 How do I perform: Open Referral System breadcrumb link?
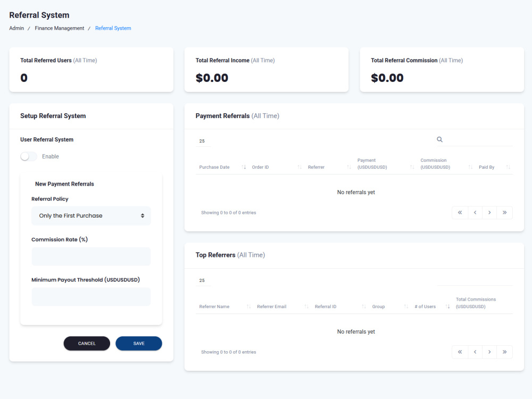click(x=113, y=28)
